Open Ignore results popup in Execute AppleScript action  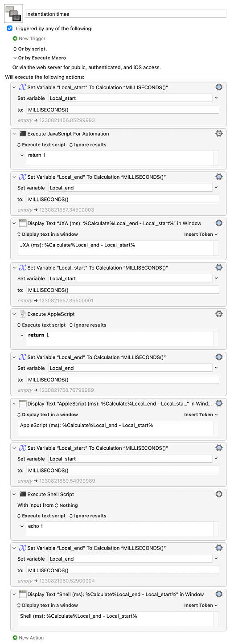88,325
